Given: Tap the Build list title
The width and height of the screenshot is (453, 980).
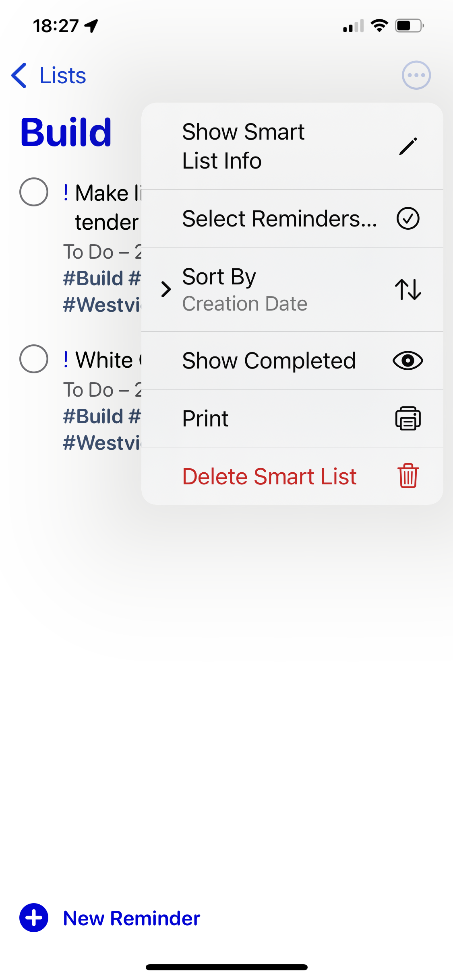Looking at the screenshot, I should (x=66, y=132).
